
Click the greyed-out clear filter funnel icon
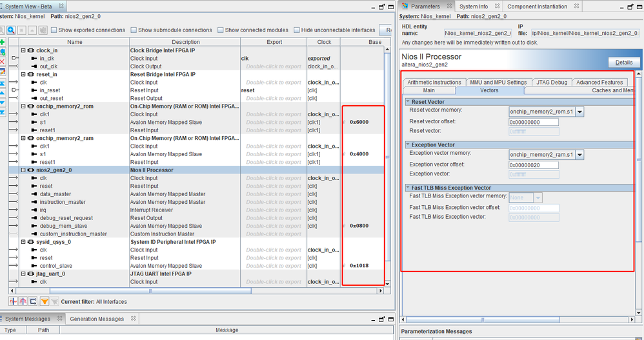(x=54, y=301)
